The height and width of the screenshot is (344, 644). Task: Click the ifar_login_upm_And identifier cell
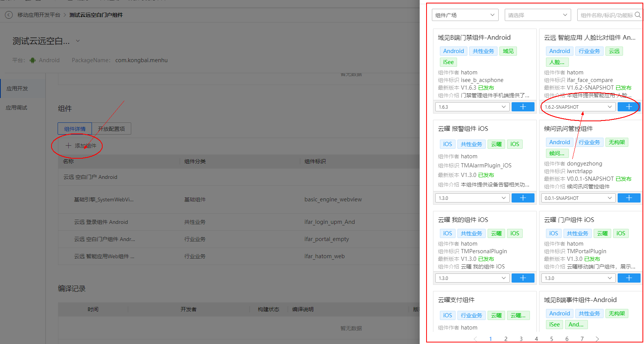(x=330, y=222)
